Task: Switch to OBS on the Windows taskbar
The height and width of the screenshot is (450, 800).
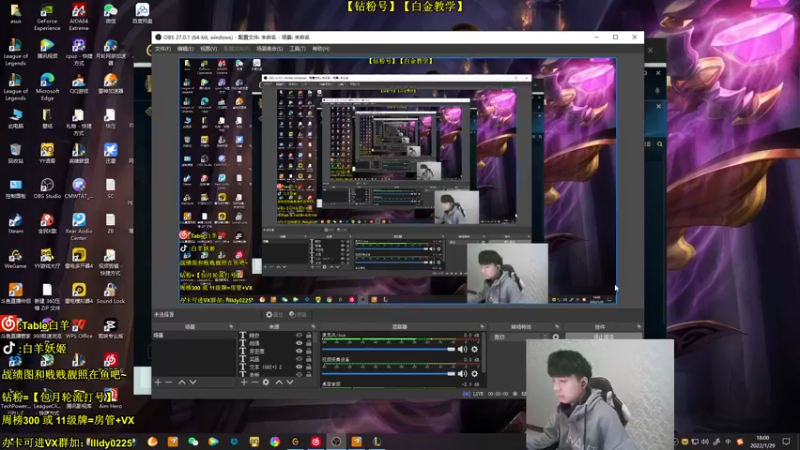Action: [336, 441]
